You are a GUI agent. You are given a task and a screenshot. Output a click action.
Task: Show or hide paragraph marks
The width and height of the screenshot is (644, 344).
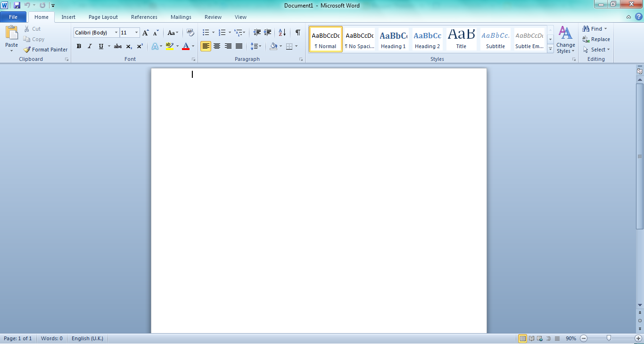(x=297, y=33)
